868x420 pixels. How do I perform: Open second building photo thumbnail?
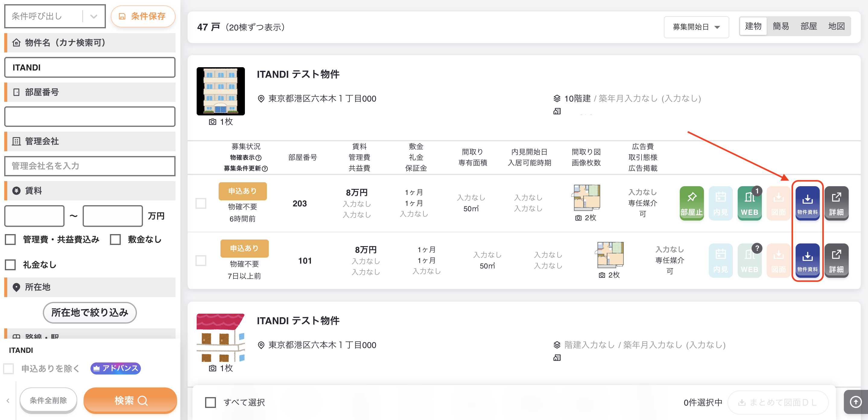[221, 337]
